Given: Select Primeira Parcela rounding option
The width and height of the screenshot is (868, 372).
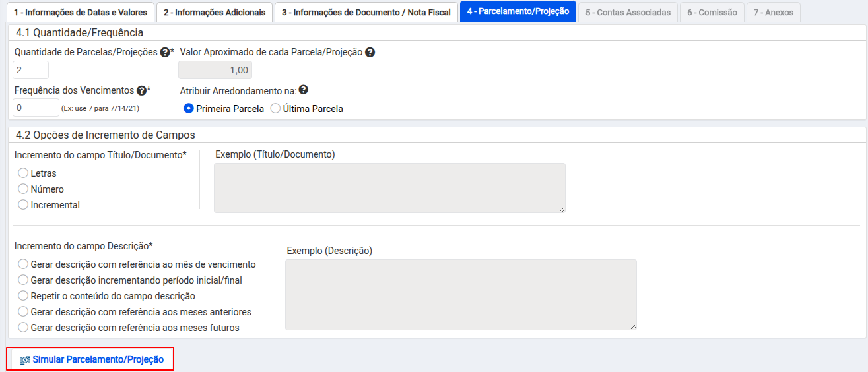Looking at the screenshot, I should pyautogui.click(x=189, y=109).
